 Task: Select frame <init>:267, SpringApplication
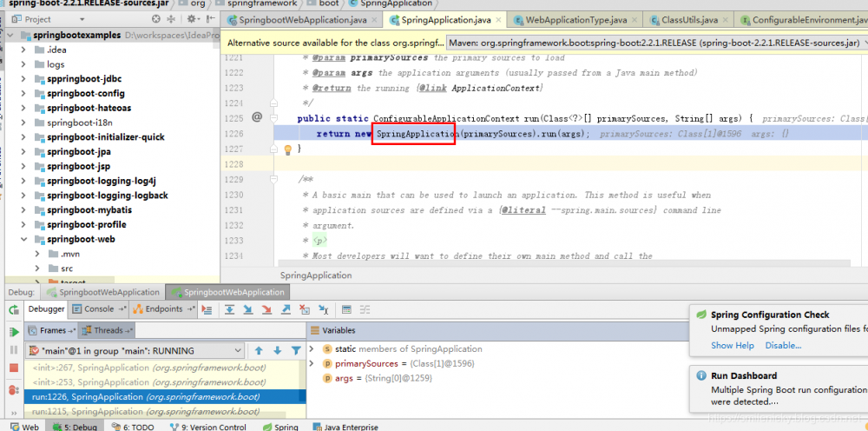coord(165,368)
